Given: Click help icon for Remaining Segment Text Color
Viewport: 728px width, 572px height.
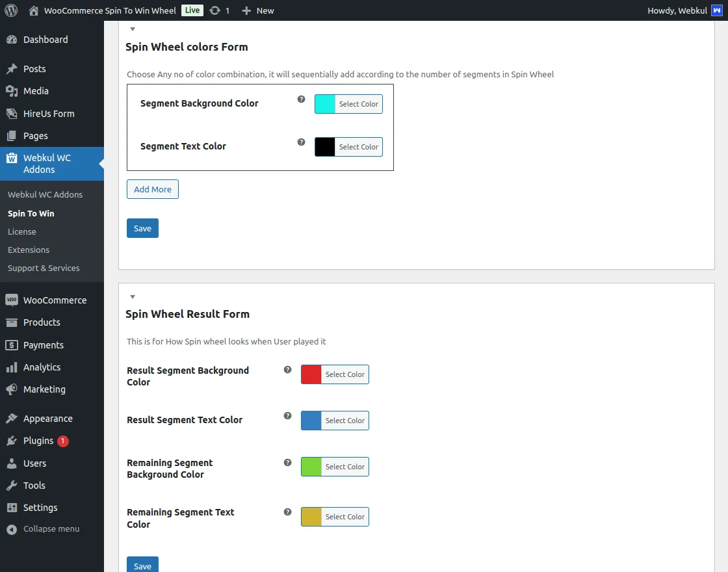Looking at the screenshot, I should tap(288, 512).
